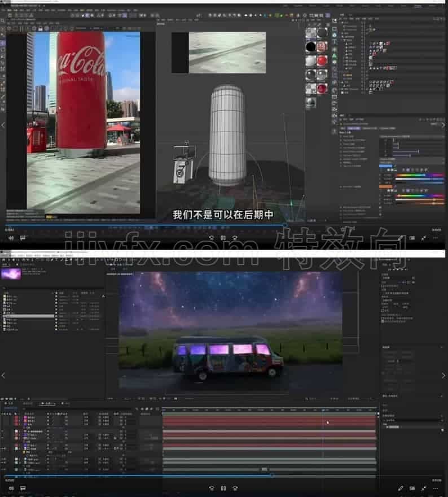Click the pavement texture preview above the cylinder model
Image resolution: width=448 pixels, height=497 pixels.
(x=227, y=53)
